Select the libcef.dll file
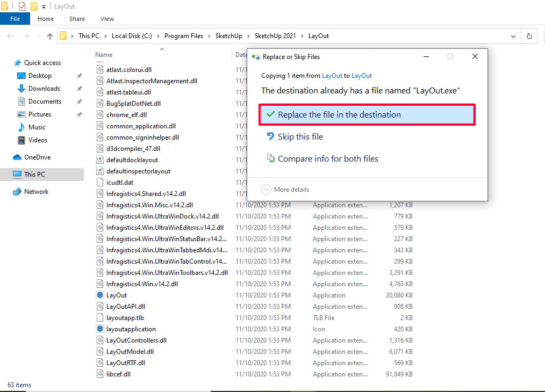545x392 pixels. pyautogui.click(x=118, y=374)
